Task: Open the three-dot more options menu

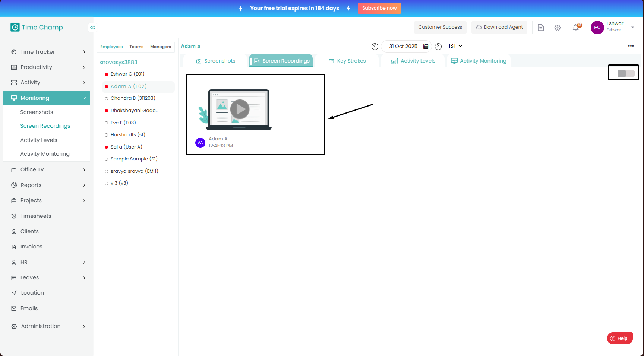Action: coord(631,46)
